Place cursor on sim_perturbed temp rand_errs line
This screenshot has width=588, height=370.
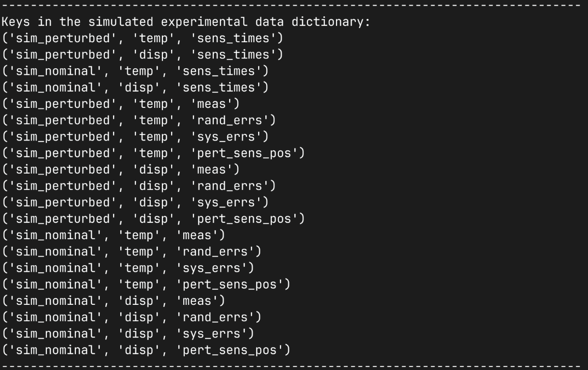(x=139, y=120)
